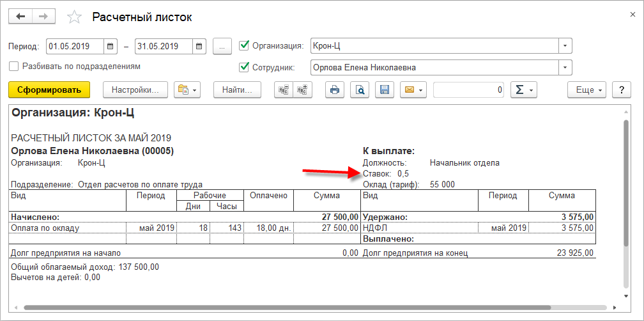Screen dimensions: 644x321
Task: Select the 18,00 дн. paid cell
Action: click(268, 227)
